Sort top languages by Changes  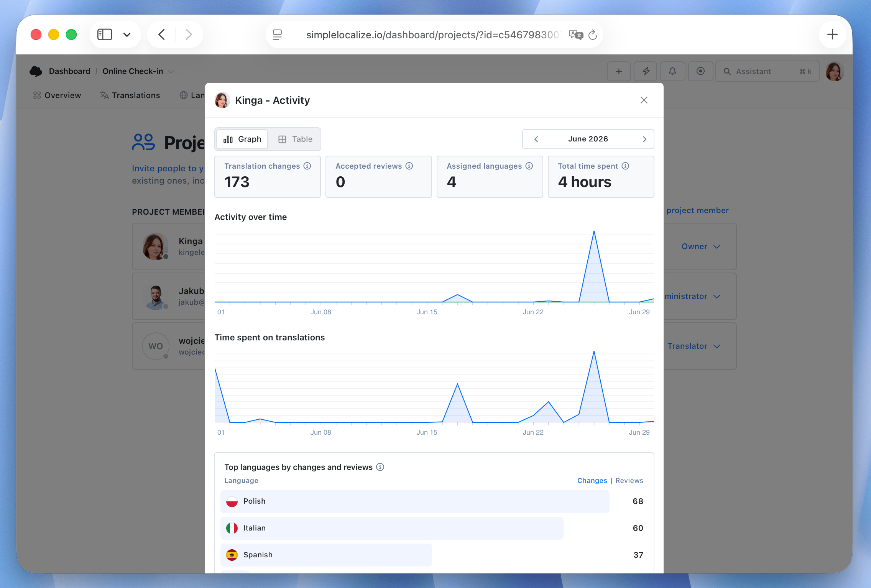(592, 481)
